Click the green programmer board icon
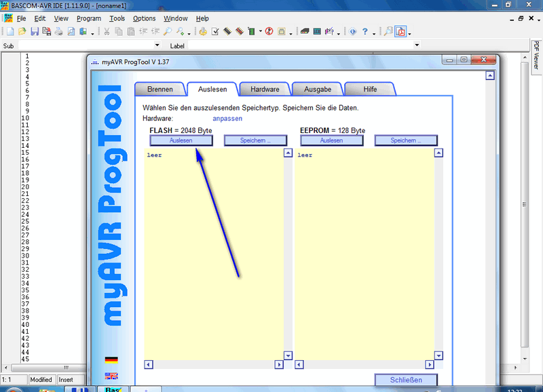 [251, 31]
